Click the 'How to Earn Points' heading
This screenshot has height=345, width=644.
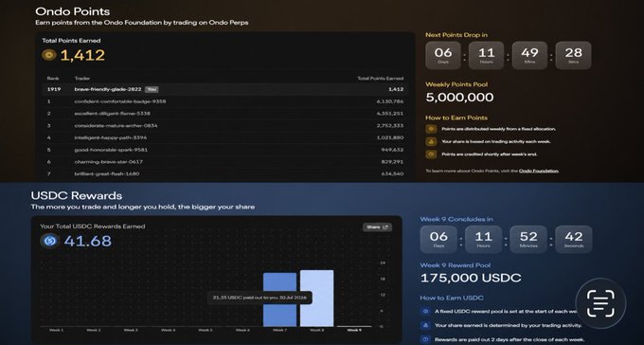[456, 118]
